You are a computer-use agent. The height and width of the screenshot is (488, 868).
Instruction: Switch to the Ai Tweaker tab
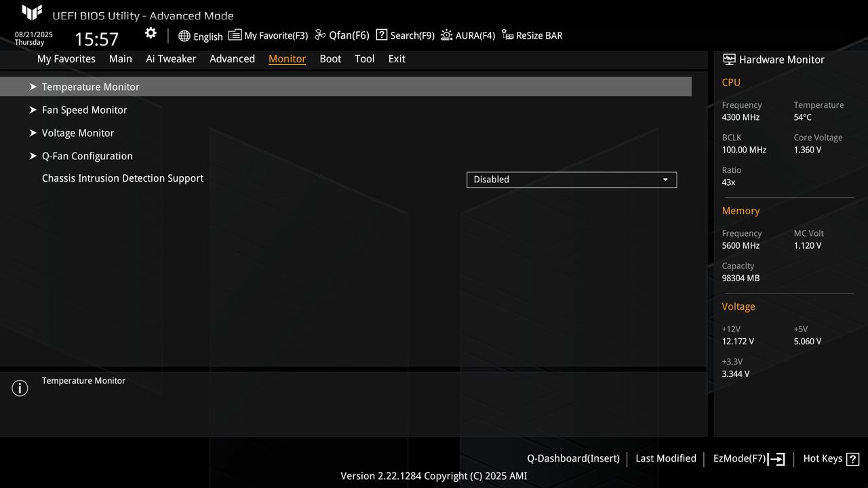[171, 59]
